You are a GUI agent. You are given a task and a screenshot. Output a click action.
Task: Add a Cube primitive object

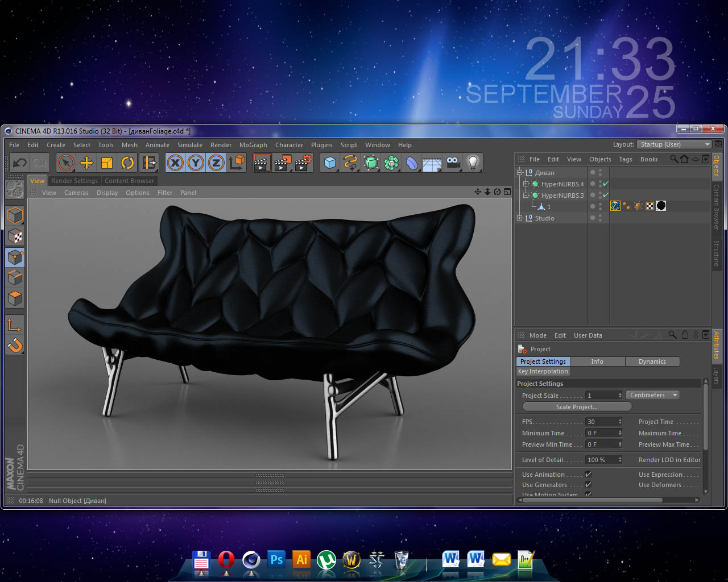[330, 163]
